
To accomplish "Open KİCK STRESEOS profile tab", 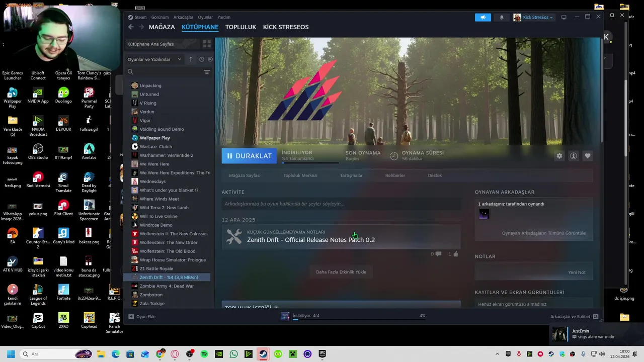I will click(x=286, y=27).
